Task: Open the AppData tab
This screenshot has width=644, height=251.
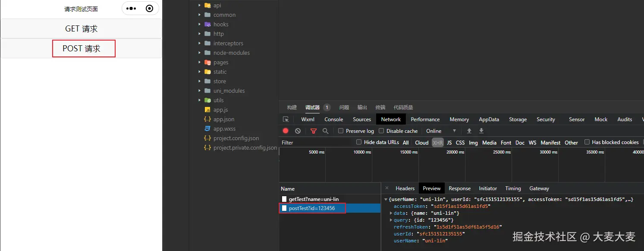Action: [x=489, y=119]
